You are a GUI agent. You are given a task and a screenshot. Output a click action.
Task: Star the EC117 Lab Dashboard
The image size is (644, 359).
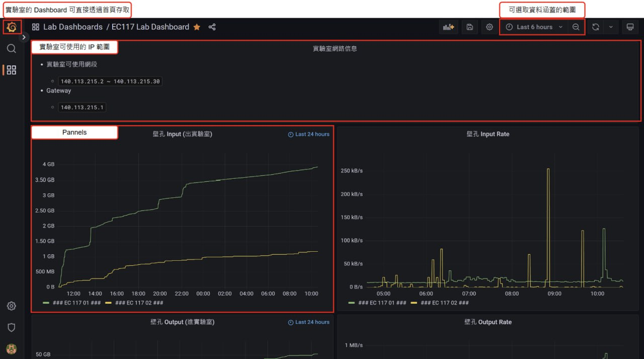click(x=197, y=27)
